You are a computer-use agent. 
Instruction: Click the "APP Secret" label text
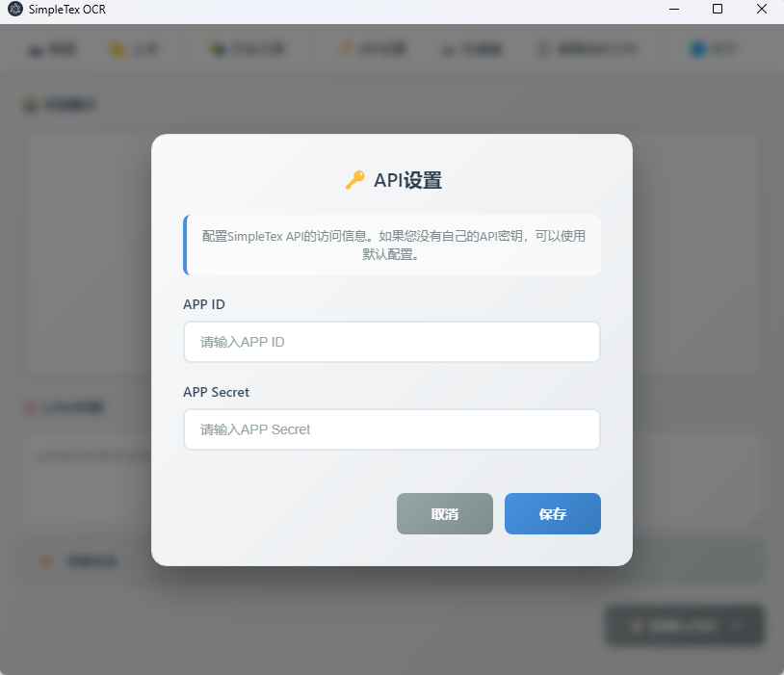point(216,392)
